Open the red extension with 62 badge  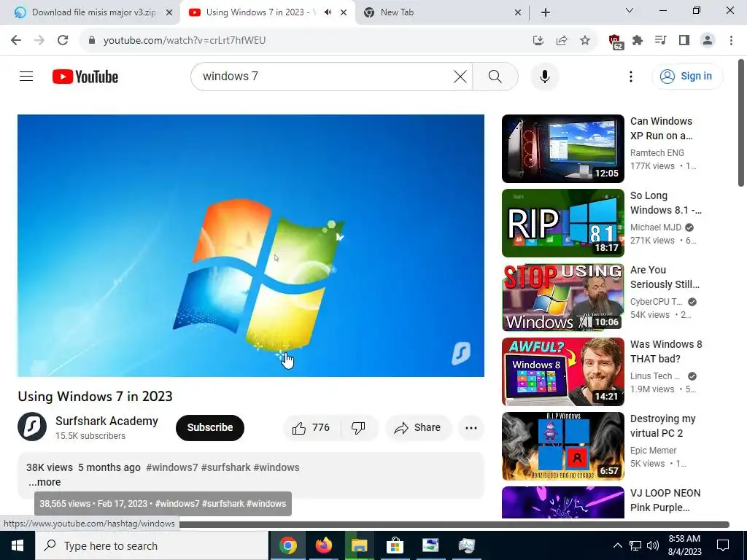pos(616,41)
